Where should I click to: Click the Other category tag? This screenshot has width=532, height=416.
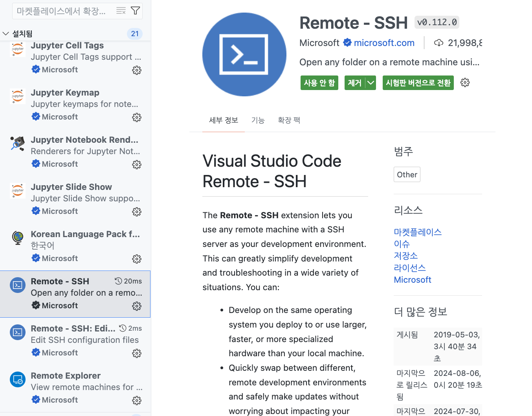pos(407,175)
